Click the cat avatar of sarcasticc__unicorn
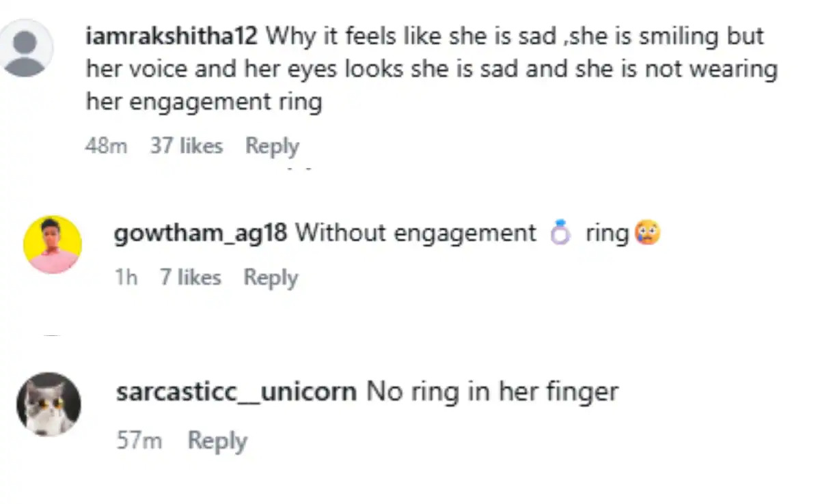The width and height of the screenshot is (820, 504). (49, 404)
